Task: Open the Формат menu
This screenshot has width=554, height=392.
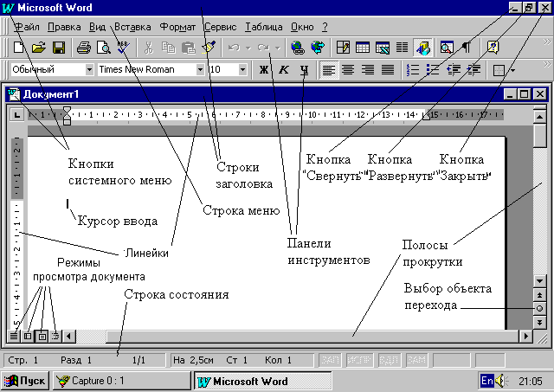Action: pos(177,27)
